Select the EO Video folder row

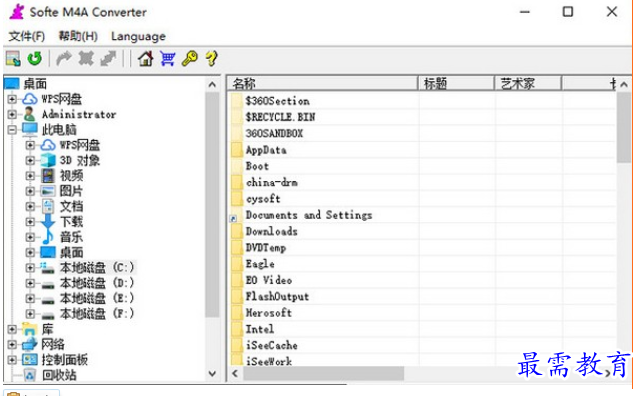[422, 280]
